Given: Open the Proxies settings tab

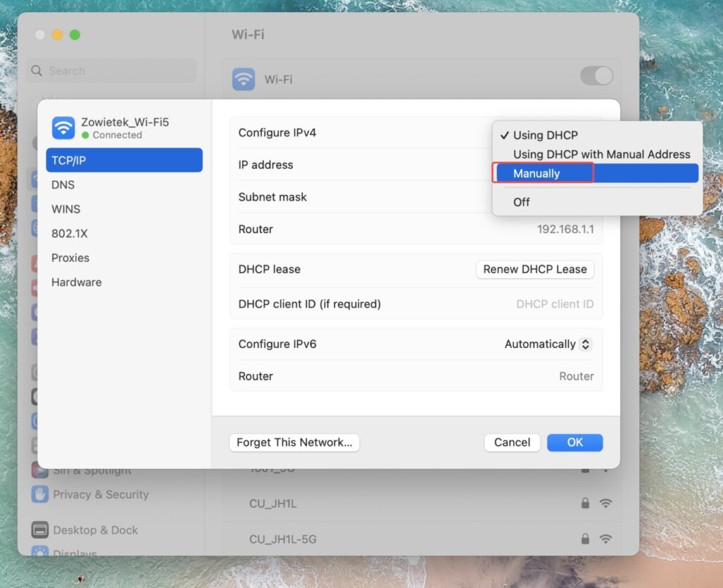Looking at the screenshot, I should [70, 258].
